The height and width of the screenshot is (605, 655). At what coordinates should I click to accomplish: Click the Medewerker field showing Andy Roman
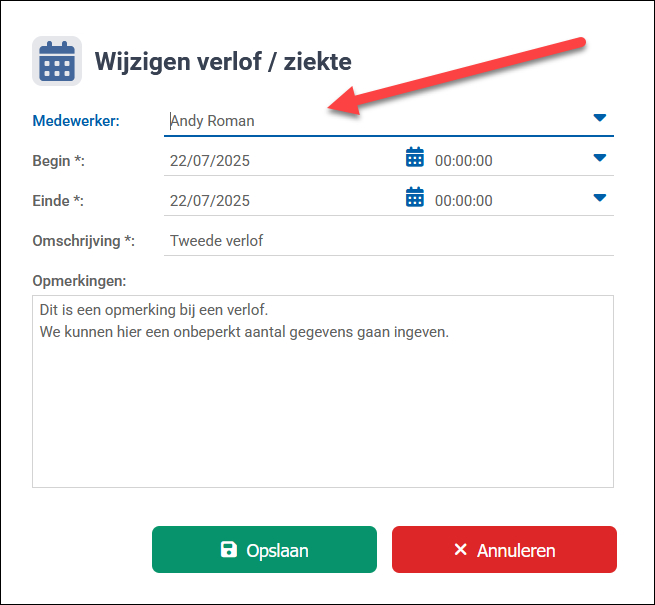[x=370, y=121]
